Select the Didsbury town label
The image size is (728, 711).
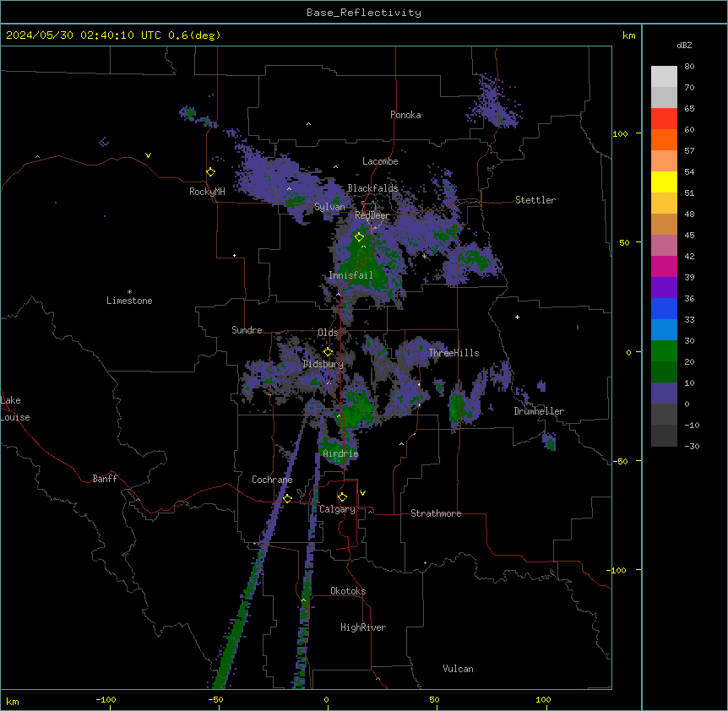(323, 364)
